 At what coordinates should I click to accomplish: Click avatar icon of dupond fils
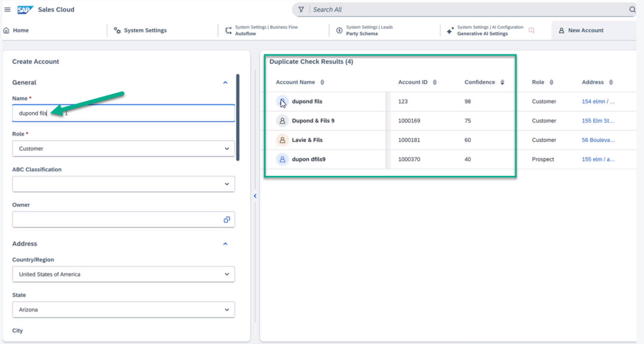click(282, 102)
